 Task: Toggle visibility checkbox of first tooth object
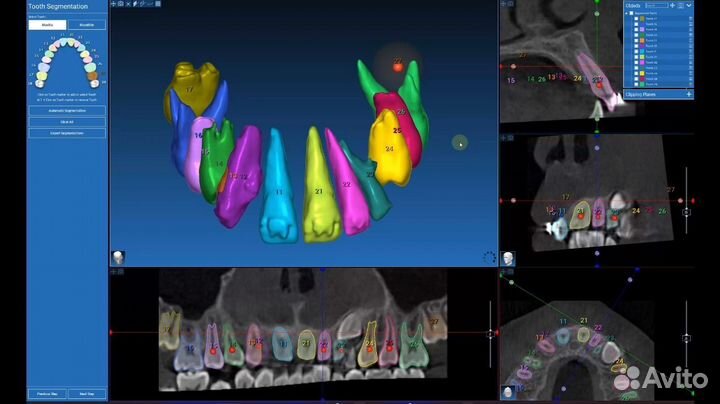point(638,19)
